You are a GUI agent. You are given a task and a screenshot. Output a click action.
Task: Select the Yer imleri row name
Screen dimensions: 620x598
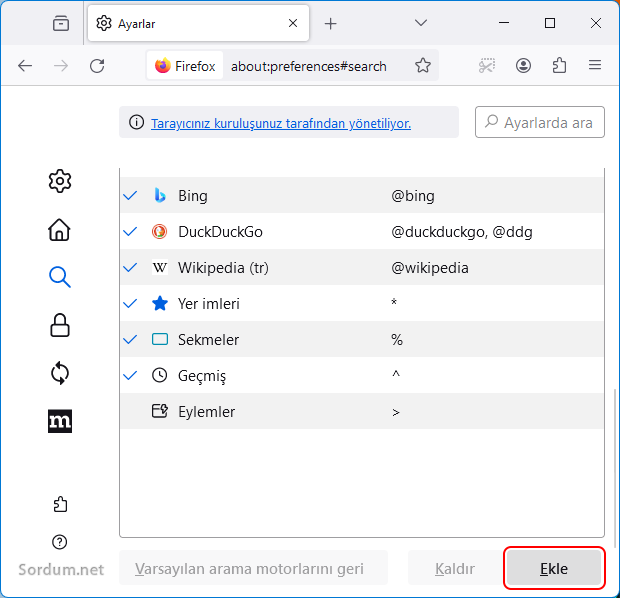(209, 304)
